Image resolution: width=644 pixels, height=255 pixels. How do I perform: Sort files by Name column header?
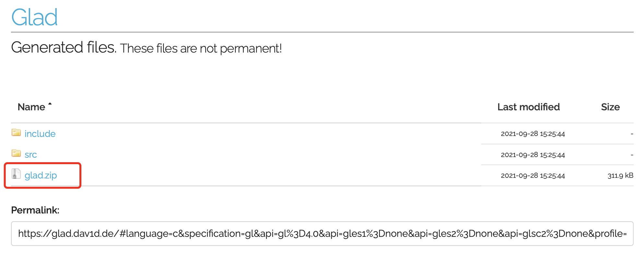[31, 107]
